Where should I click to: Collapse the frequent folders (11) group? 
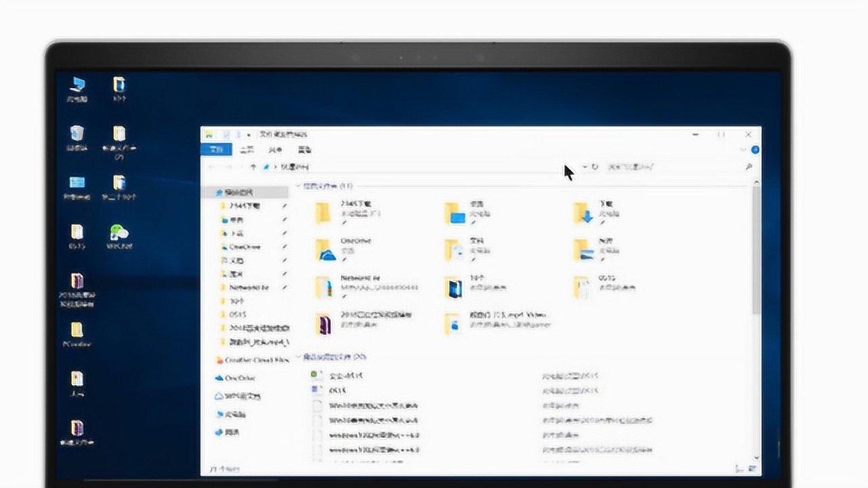(x=298, y=186)
